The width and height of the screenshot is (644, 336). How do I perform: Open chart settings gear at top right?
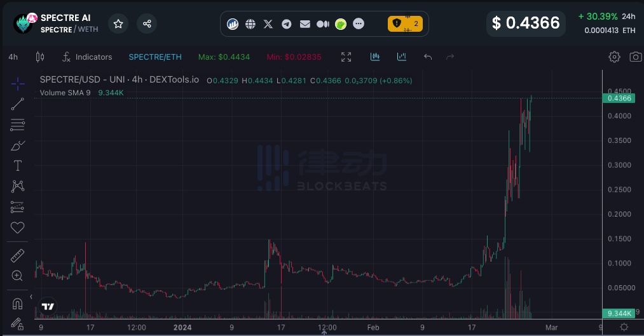click(614, 57)
